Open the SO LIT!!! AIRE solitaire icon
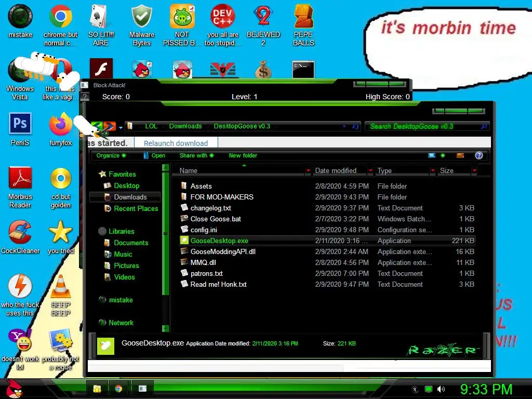 click(x=101, y=25)
